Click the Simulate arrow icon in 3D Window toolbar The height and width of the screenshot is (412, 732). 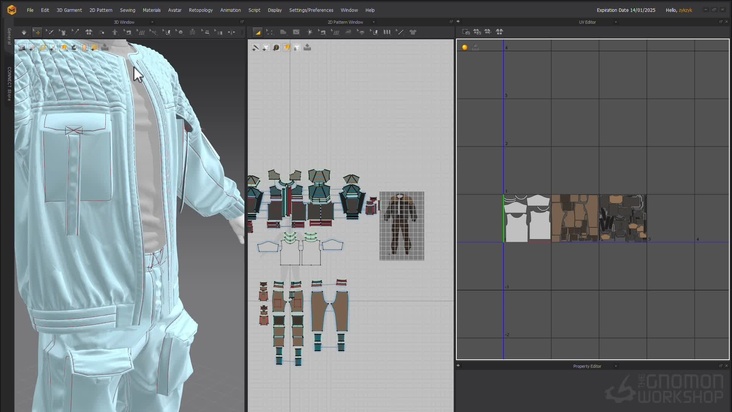(24, 32)
